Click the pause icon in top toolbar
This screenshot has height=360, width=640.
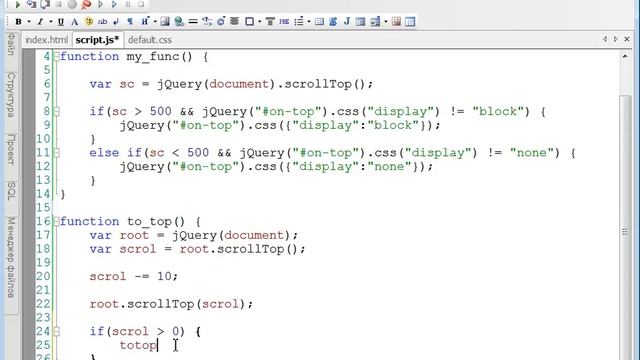click(128, 4)
